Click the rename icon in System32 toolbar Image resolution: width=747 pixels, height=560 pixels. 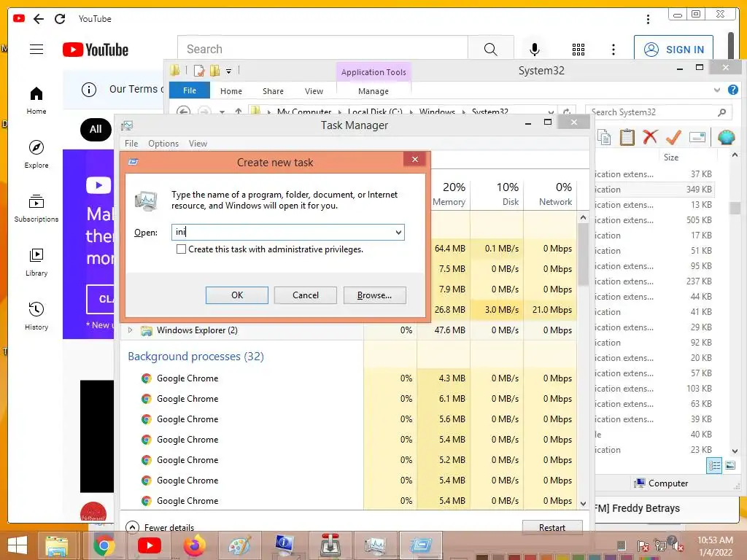697,137
